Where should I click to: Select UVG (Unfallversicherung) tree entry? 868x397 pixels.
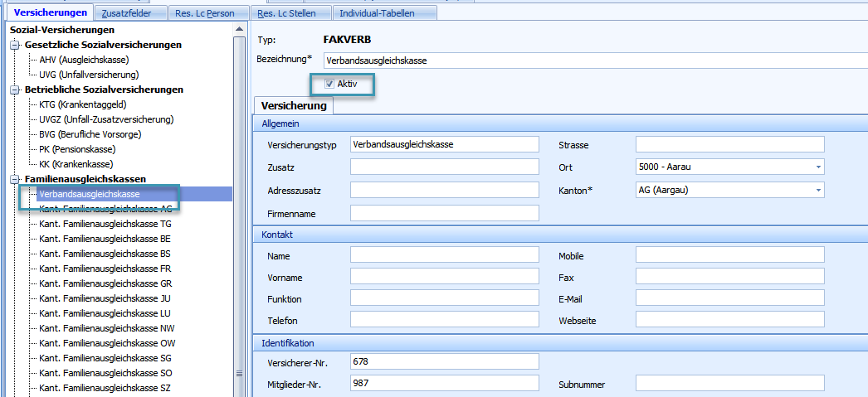pos(89,75)
